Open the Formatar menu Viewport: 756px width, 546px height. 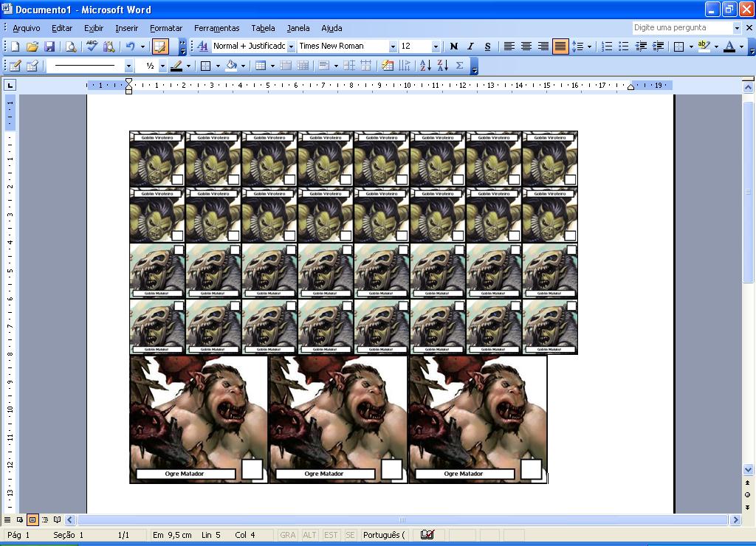pyautogui.click(x=166, y=28)
